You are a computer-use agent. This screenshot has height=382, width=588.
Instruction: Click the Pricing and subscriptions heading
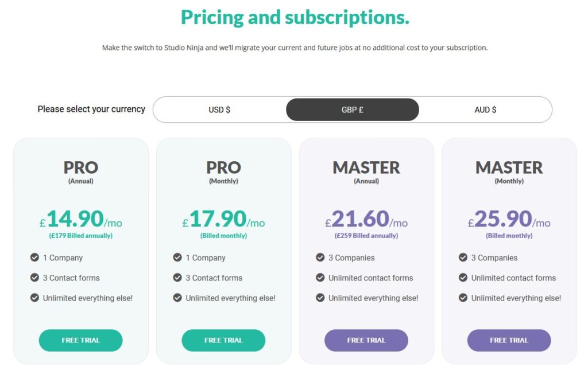(295, 17)
